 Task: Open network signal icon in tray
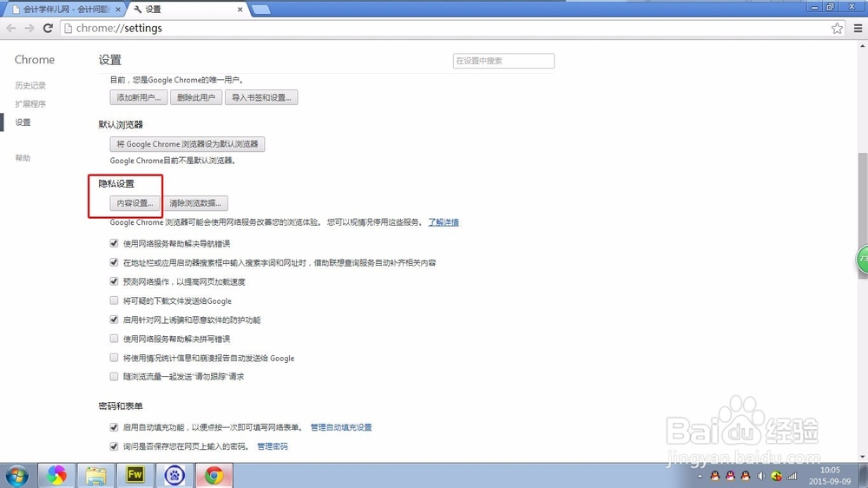click(x=792, y=477)
